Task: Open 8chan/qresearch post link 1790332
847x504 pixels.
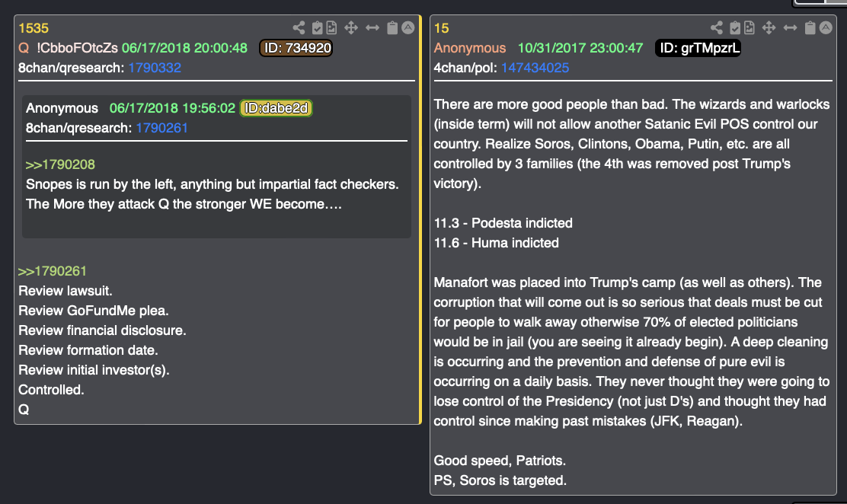Action: [155, 68]
